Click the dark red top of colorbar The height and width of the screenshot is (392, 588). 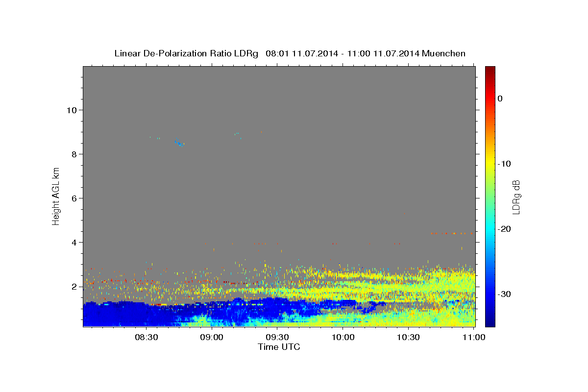490,70
